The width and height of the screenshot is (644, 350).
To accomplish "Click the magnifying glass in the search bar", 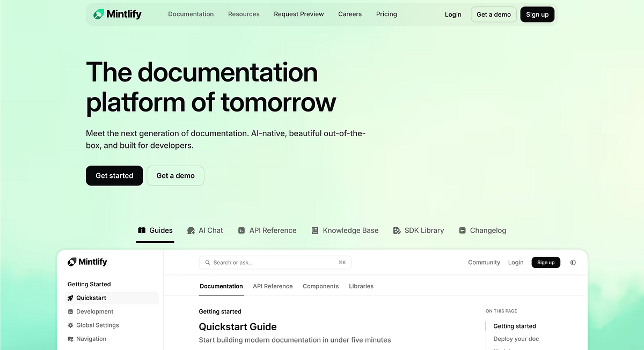I will (208, 262).
